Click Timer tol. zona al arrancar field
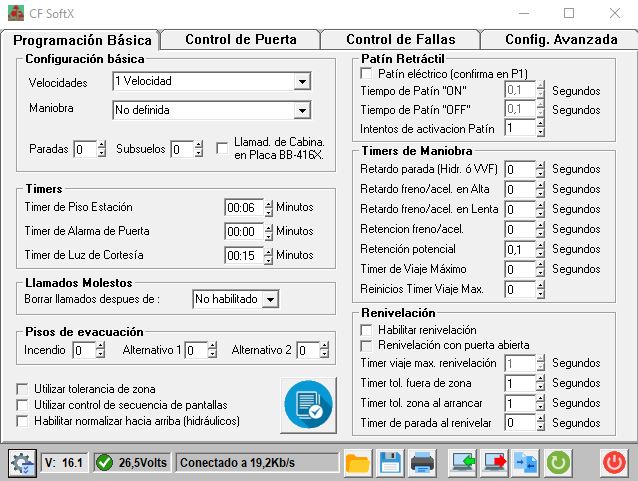Screen dimensions: 638x481 [x=520, y=403]
